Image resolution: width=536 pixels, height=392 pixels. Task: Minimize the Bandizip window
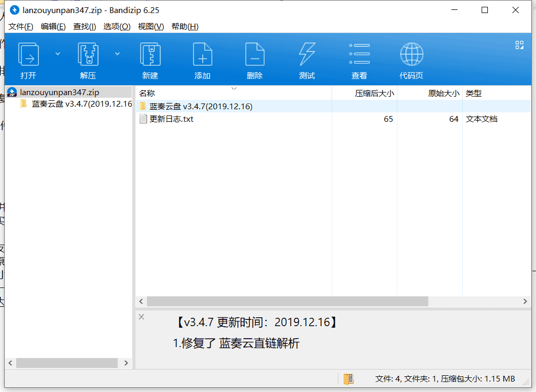coord(454,10)
